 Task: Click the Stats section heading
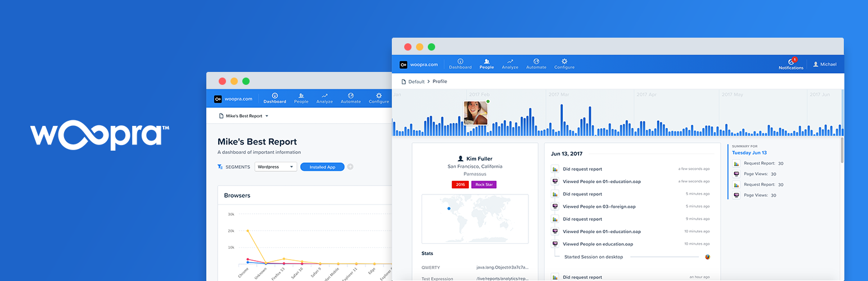click(x=427, y=253)
